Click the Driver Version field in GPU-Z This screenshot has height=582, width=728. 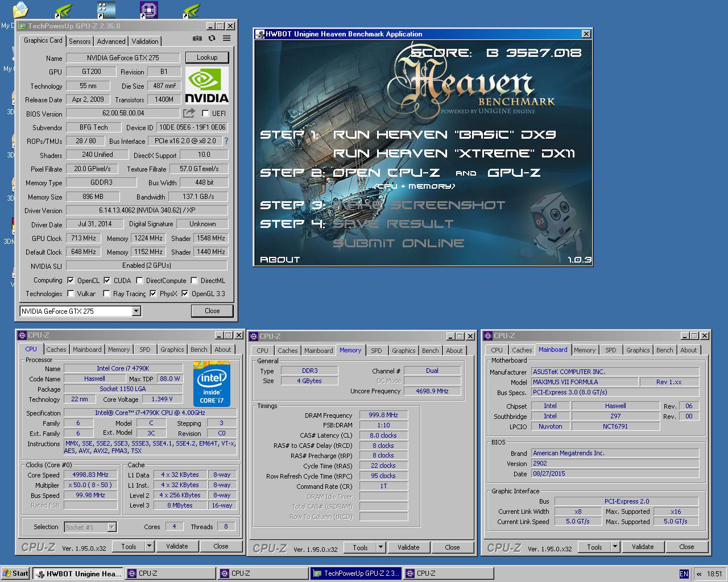(147, 210)
